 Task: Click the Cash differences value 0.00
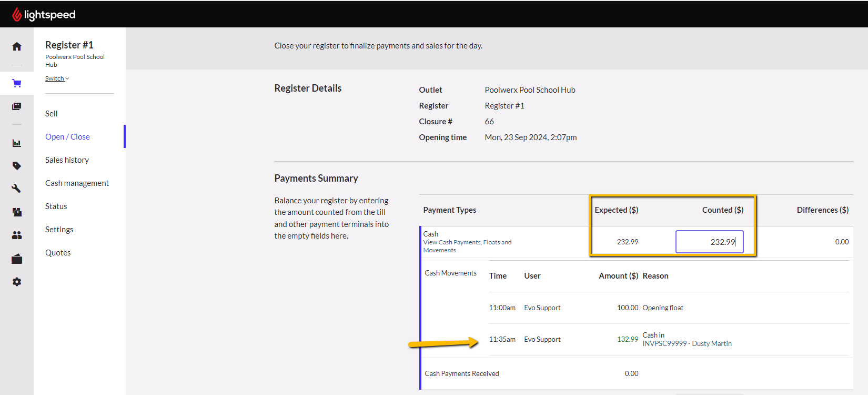842,242
